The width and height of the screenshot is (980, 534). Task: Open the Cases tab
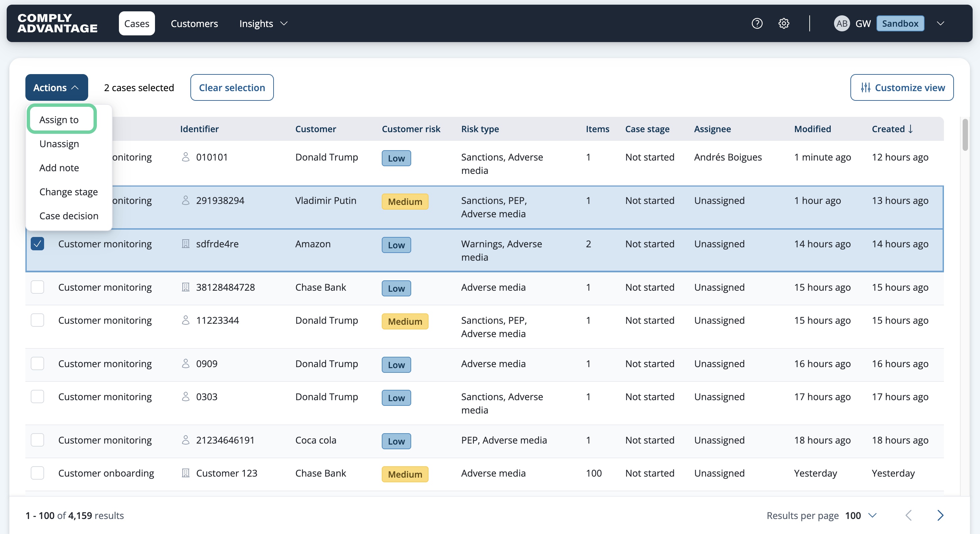[137, 24]
